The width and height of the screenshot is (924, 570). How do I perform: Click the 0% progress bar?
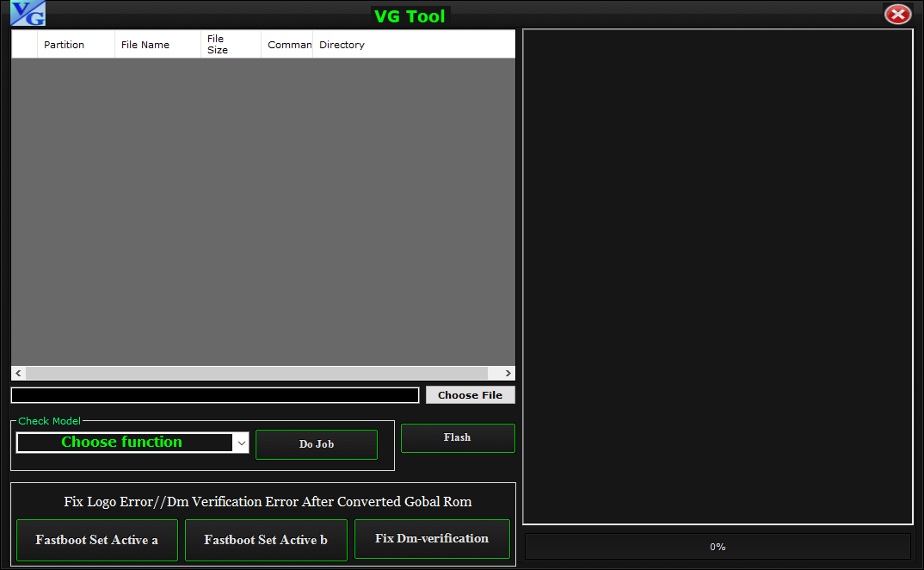click(718, 546)
